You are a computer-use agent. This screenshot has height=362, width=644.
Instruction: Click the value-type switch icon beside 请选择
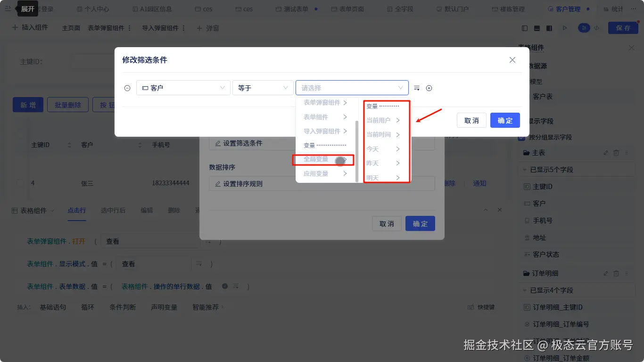click(x=417, y=88)
